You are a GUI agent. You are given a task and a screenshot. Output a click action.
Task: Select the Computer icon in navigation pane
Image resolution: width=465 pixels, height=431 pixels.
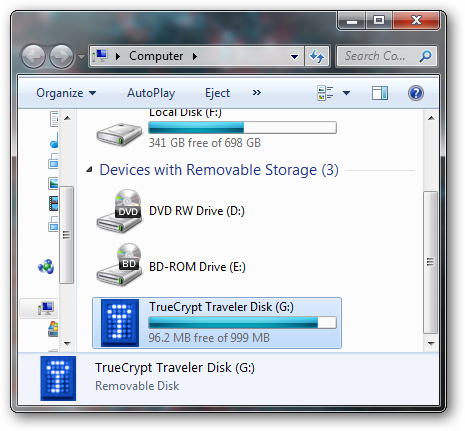tap(46, 308)
